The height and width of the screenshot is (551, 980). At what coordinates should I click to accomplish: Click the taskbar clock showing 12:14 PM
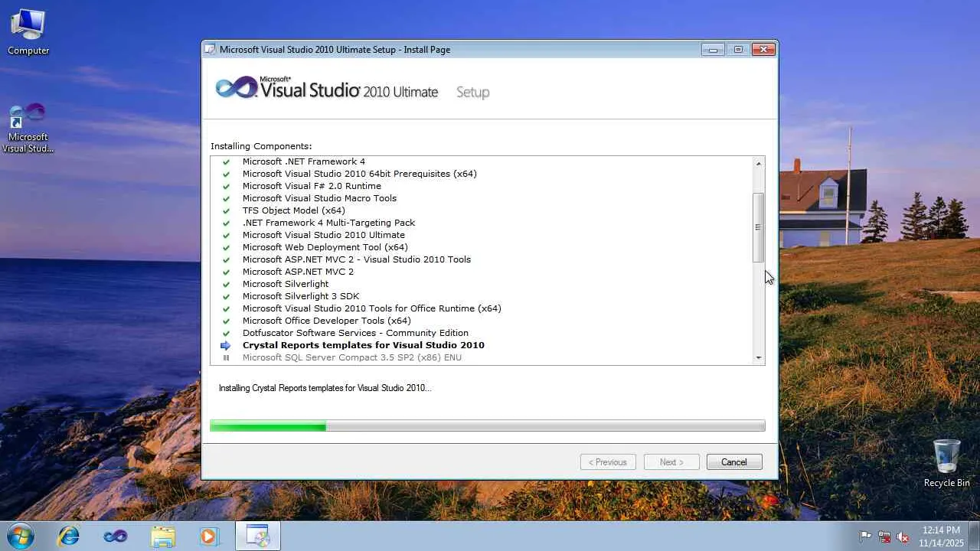tap(941, 536)
